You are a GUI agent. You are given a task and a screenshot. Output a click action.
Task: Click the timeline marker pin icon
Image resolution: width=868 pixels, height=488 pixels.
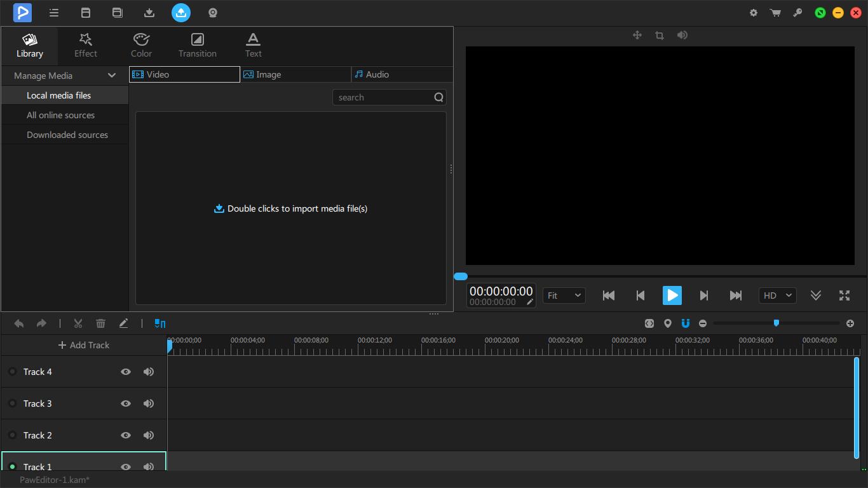667,323
